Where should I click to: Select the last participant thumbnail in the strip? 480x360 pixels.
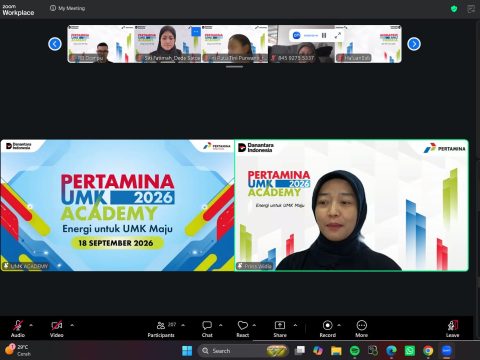tap(368, 44)
